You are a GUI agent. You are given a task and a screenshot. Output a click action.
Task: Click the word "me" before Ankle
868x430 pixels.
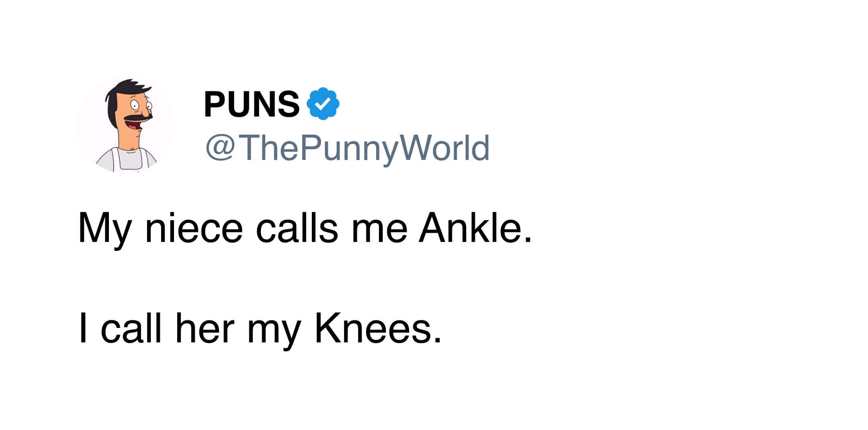379,230
